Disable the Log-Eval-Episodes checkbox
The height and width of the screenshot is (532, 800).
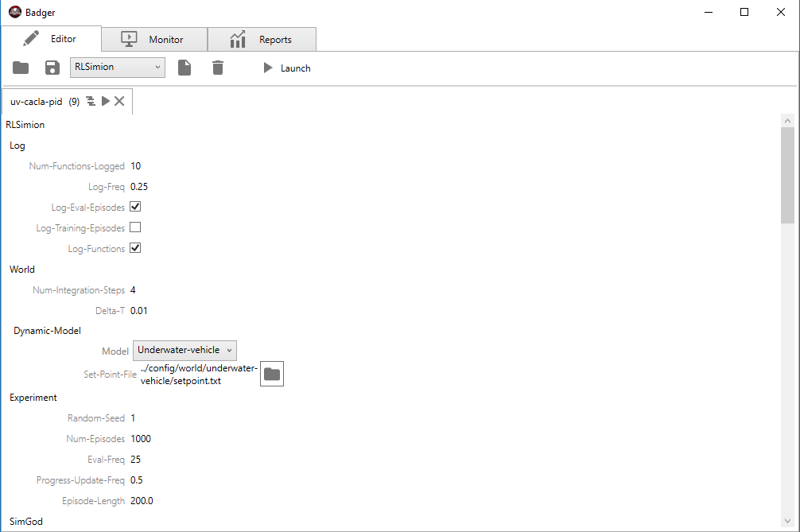[x=135, y=206]
